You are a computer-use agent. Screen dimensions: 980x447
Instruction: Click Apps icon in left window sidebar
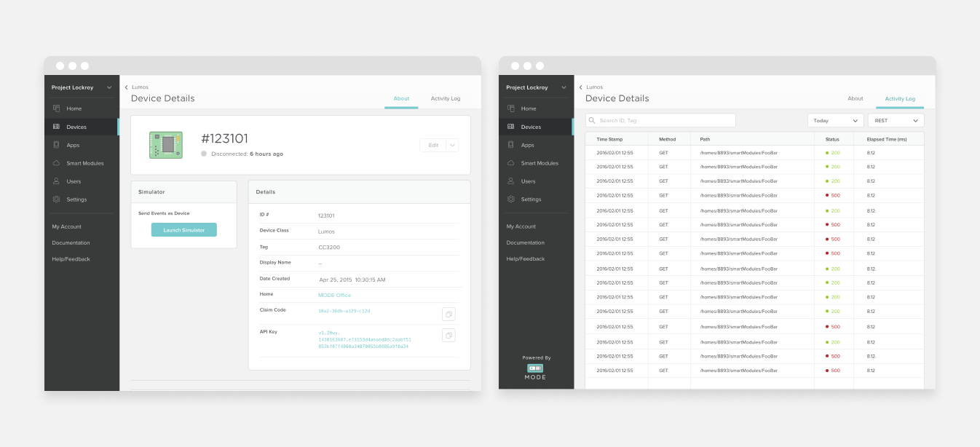pos(56,145)
